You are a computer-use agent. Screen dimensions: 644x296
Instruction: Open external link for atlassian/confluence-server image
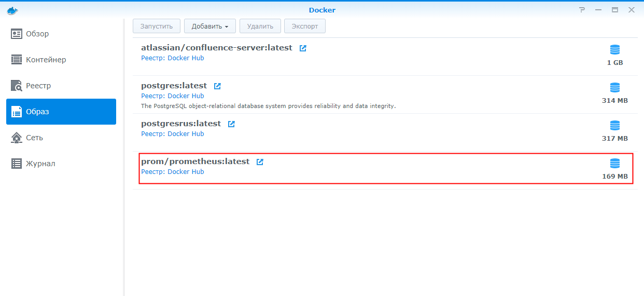[x=303, y=48]
